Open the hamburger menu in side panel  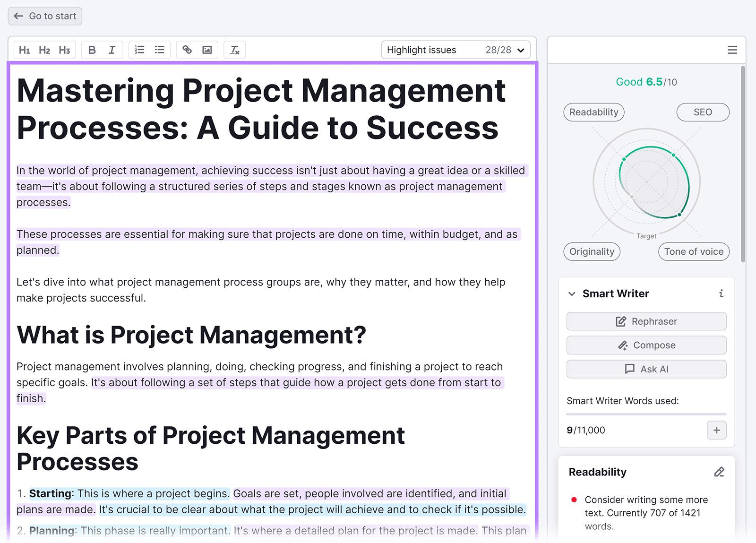pyautogui.click(x=732, y=50)
